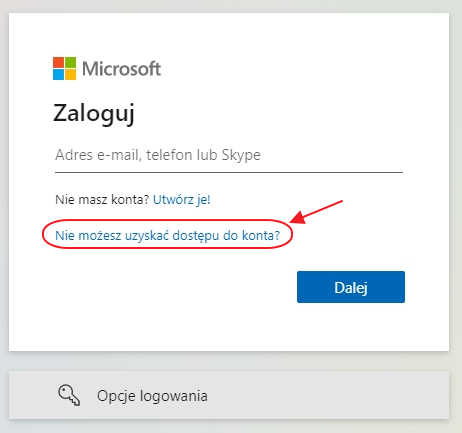The height and width of the screenshot is (433, 462).
Task: Continue with the Dalej button
Action: tap(351, 287)
